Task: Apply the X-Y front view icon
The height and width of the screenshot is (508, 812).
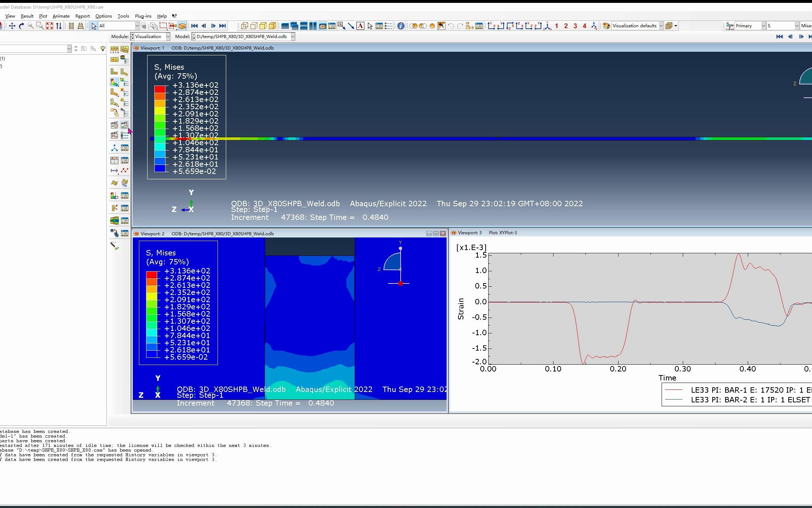Action: click(x=491, y=26)
